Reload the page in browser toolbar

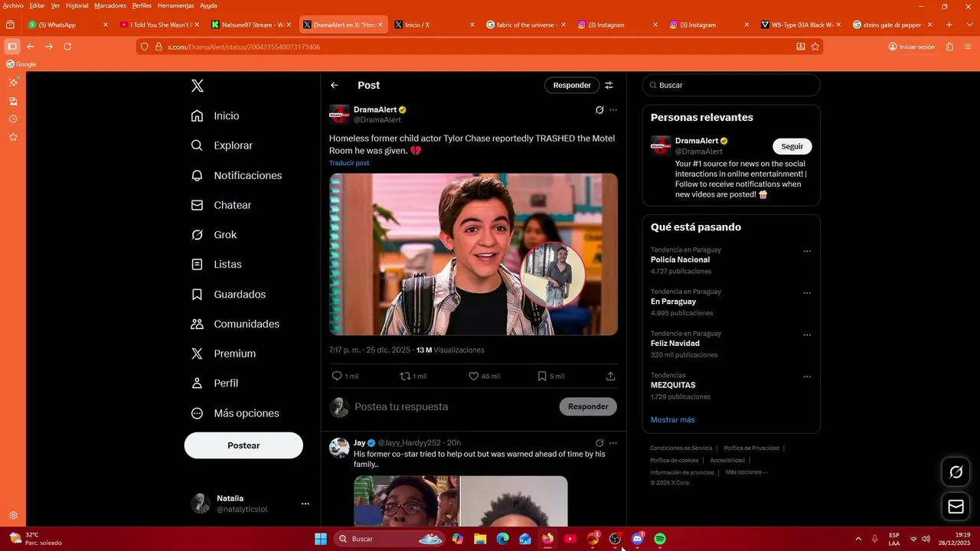67,47
